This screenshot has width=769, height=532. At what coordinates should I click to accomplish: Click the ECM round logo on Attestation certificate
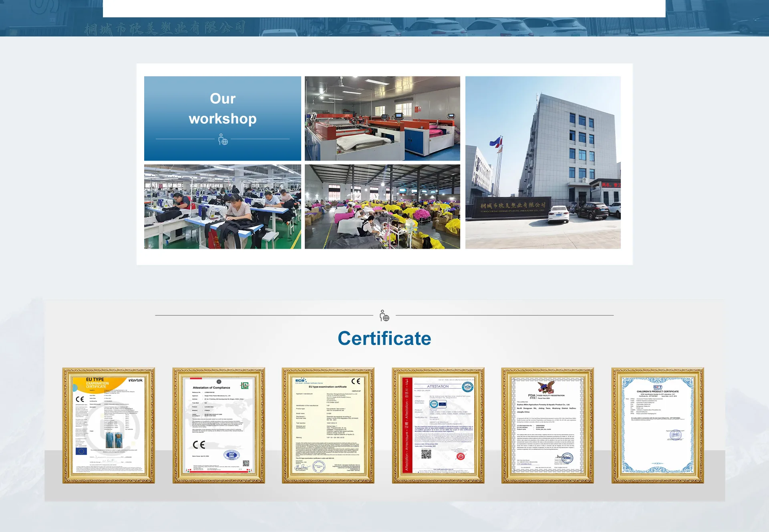click(x=467, y=387)
